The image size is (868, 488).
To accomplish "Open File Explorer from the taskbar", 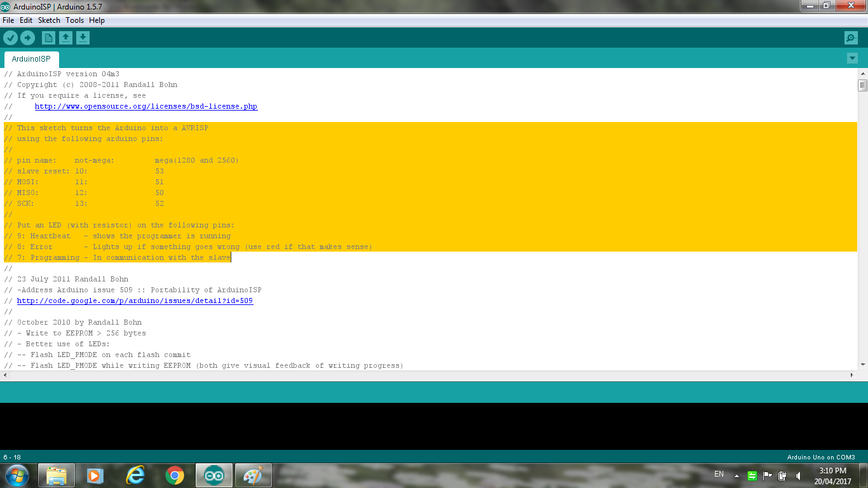I will click(x=57, y=475).
